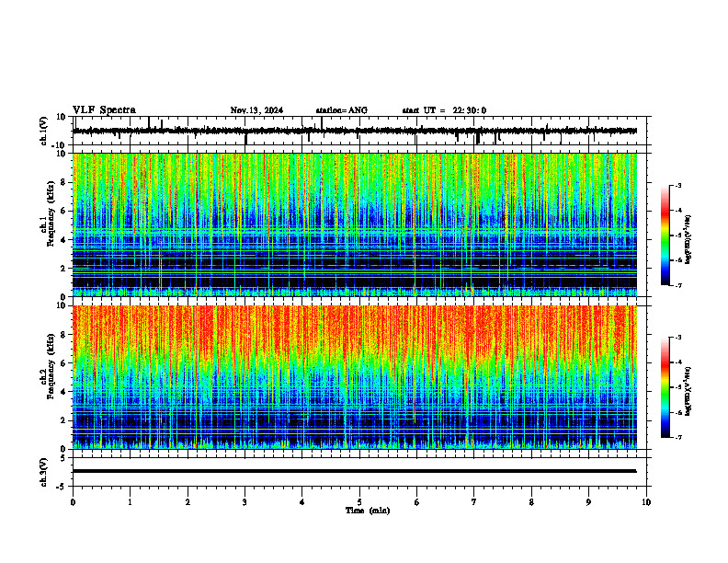Viewport: 728px width, 563px height.
Task: Click time axis tick label "5" above Time label
Action: point(359,502)
